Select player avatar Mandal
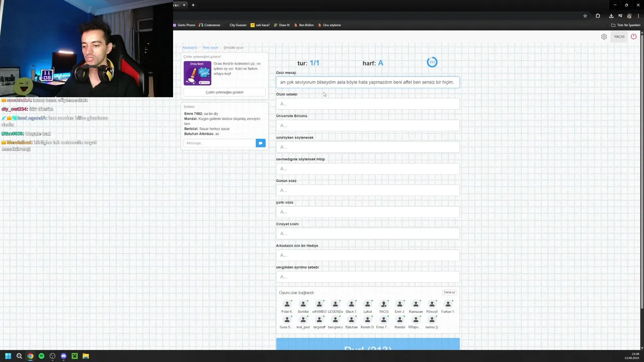644x362 pixels. coord(399,322)
